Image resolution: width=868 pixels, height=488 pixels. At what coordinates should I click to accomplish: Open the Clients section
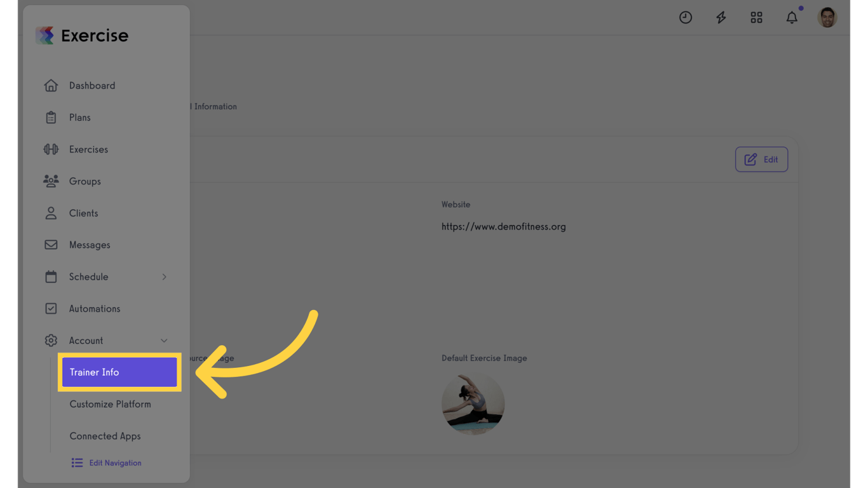(83, 213)
